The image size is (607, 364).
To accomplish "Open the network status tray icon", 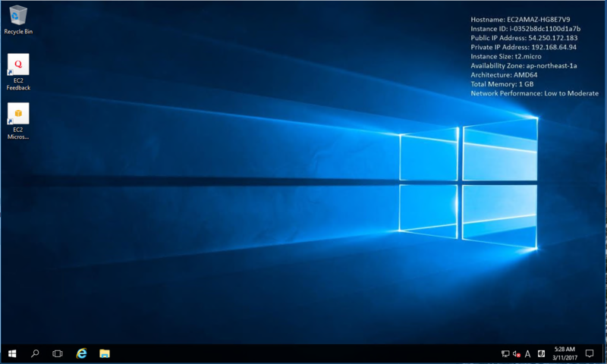I will click(505, 353).
